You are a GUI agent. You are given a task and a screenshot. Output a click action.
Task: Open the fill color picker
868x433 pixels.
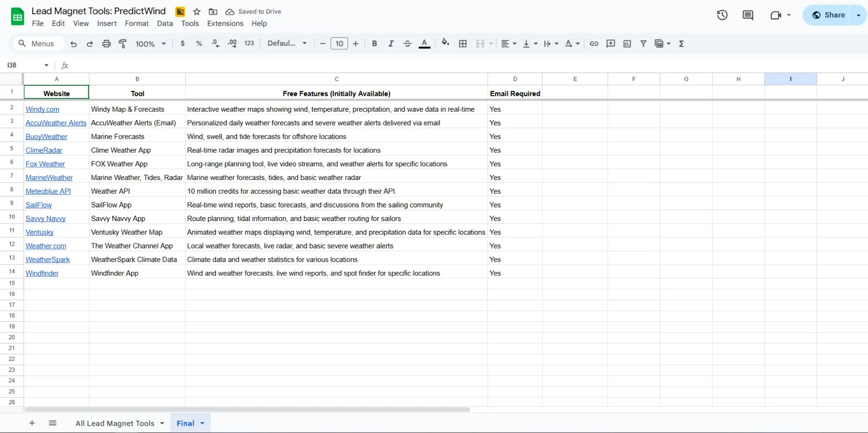[445, 44]
